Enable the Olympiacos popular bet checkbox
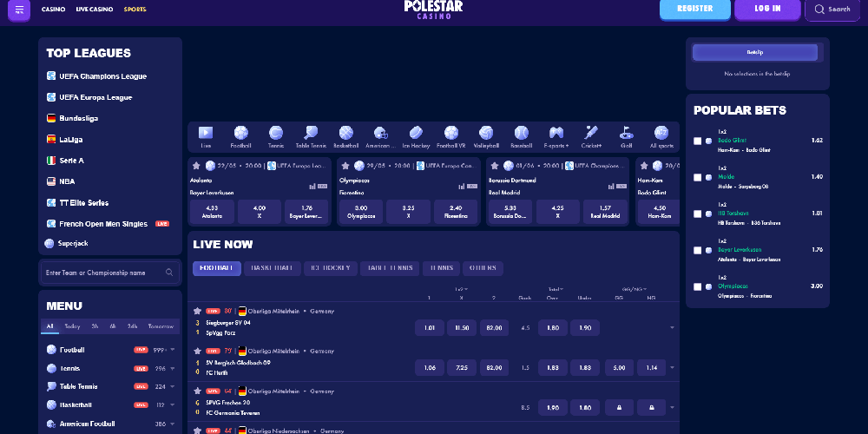 coord(698,286)
